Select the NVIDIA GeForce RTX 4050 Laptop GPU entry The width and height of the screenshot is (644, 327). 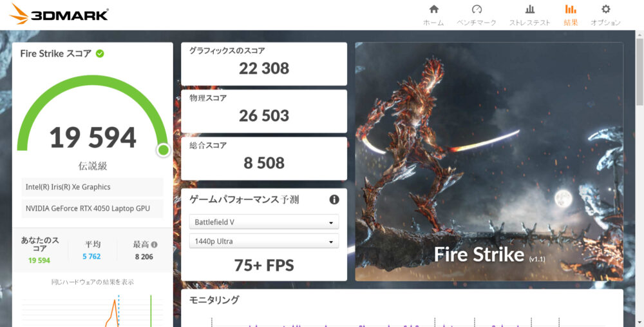click(92, 208)
